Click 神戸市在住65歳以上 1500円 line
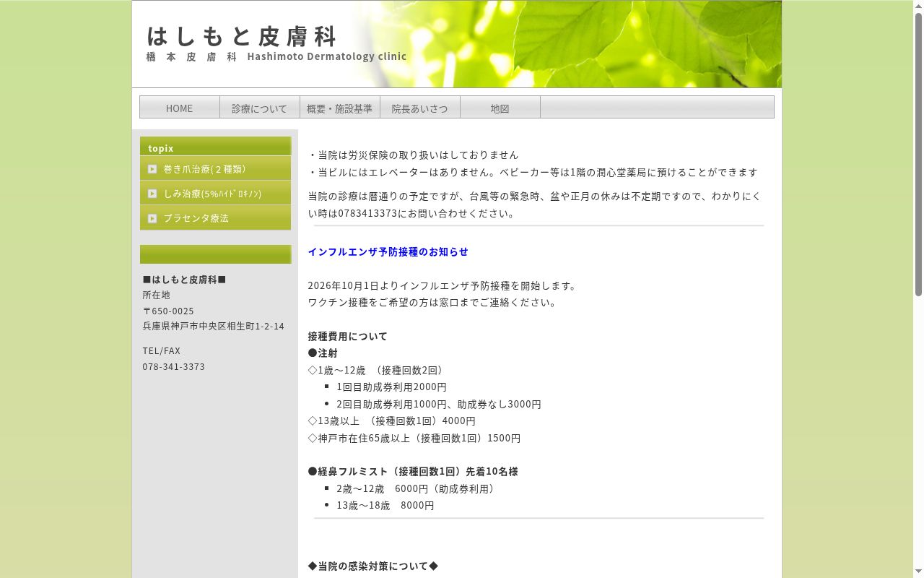 tap(414, 438)
